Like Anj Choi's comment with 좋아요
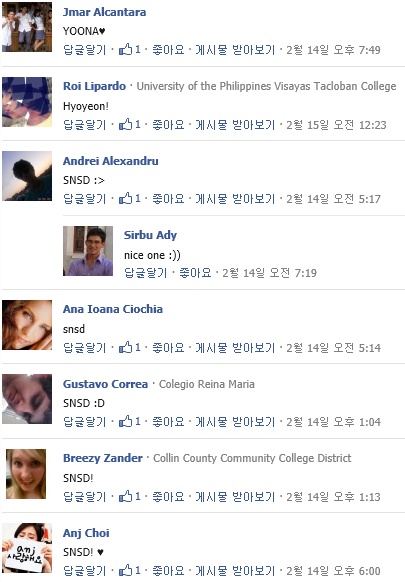The height and width of the screenshot is (582, 405). click(168, 570)
